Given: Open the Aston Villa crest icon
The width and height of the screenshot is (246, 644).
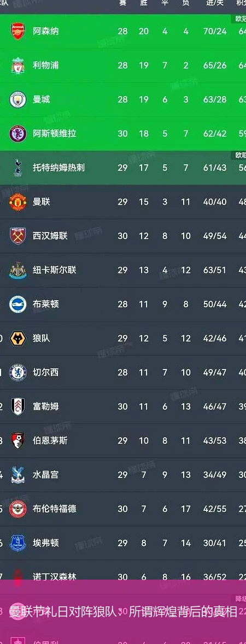Looking at the screenshot, I should (x=17, y=134).
